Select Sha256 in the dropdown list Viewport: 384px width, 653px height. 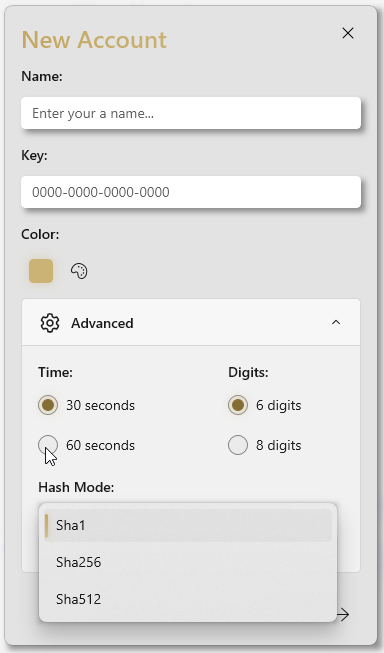[188, 562]
